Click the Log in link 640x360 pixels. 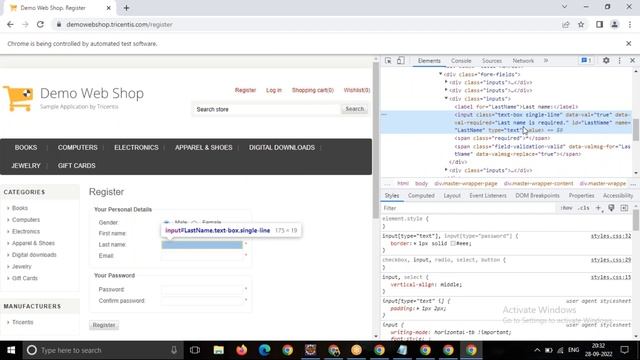click(x=274, y=90)
